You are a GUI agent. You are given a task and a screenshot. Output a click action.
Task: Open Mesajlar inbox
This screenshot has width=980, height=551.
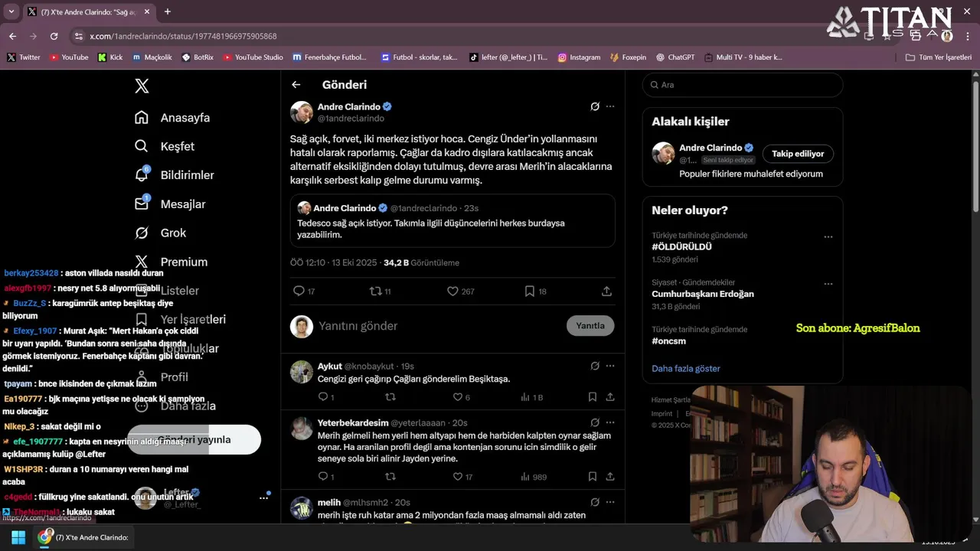pyautogui.click(x=170, y=204)
